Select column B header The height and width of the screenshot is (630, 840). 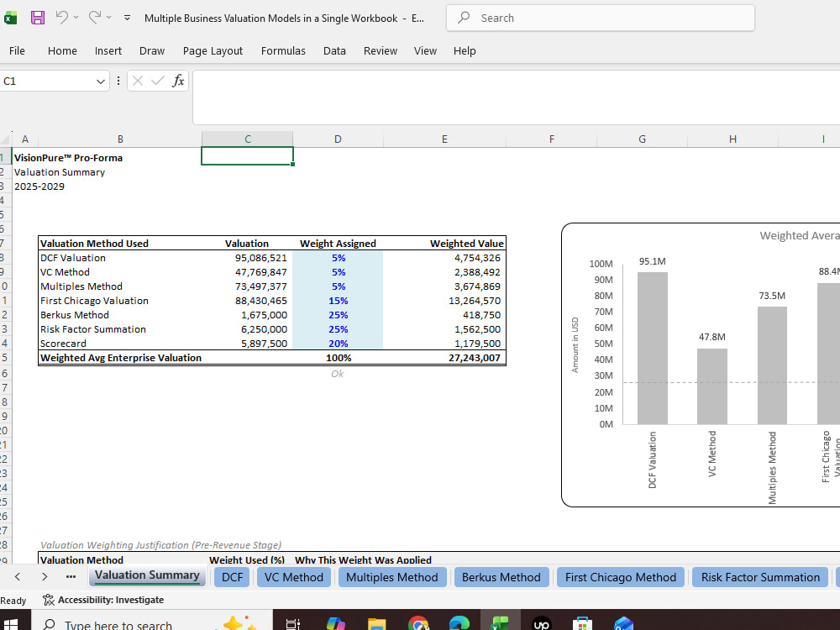120,139
